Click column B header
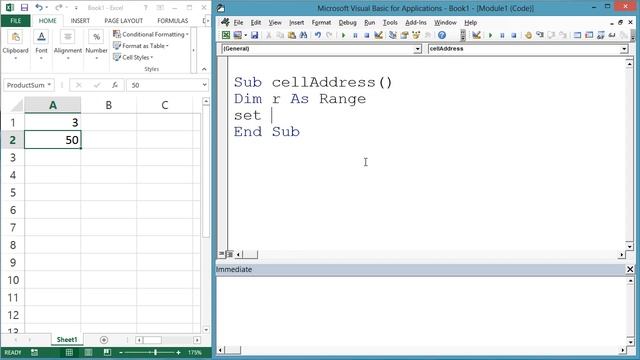The height and width of the screenshot is (360, 640). click(x=109, y=105)
